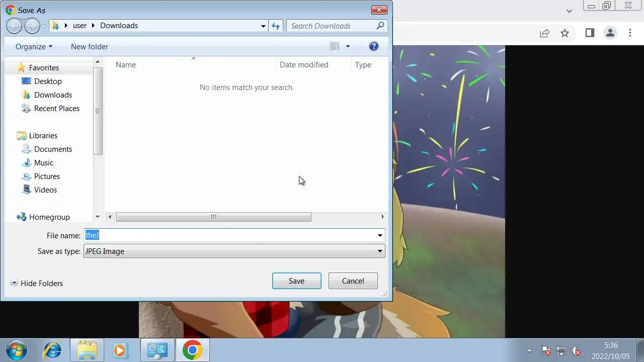Screen dimensions: 644x362
Task: Click the Action Center flag tray icon
Action: [546, 351]
